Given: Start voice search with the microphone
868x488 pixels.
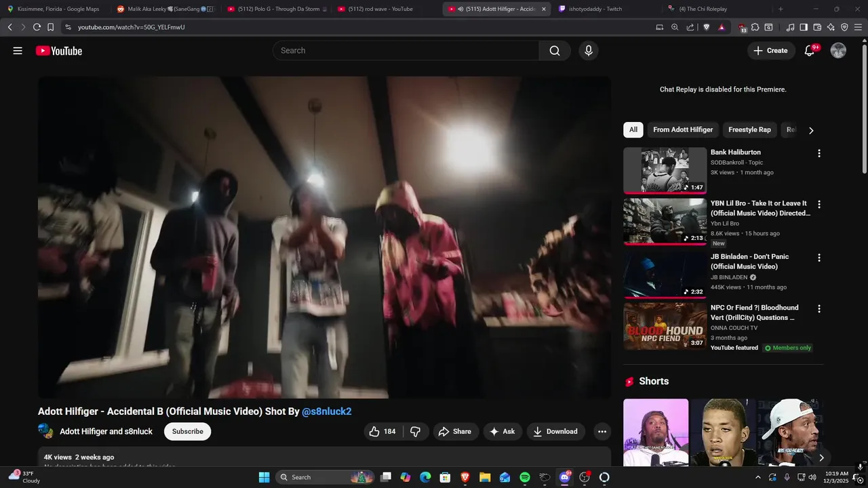Looking at the screenshot, I should pyautogui.click(x=589, y=51).
